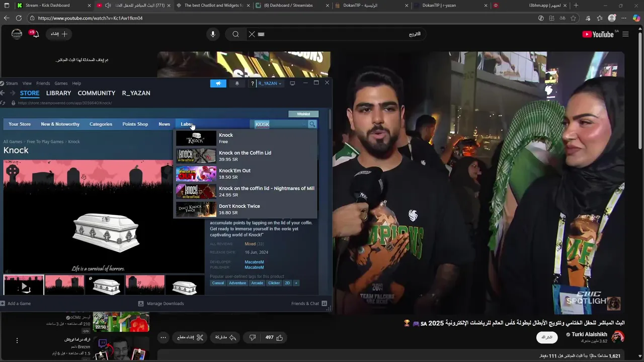Screen dimensions: 644x362
Task: Click the Adventure tag
Action: point(237,283)
